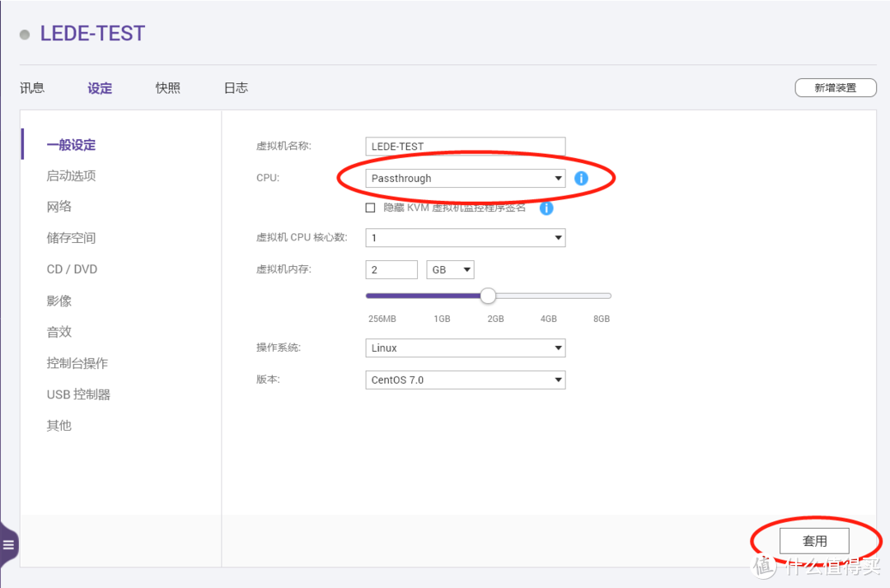Switch to the 日志 tab
The height and width of the screenshot is (588, 890).
point(236,87)
